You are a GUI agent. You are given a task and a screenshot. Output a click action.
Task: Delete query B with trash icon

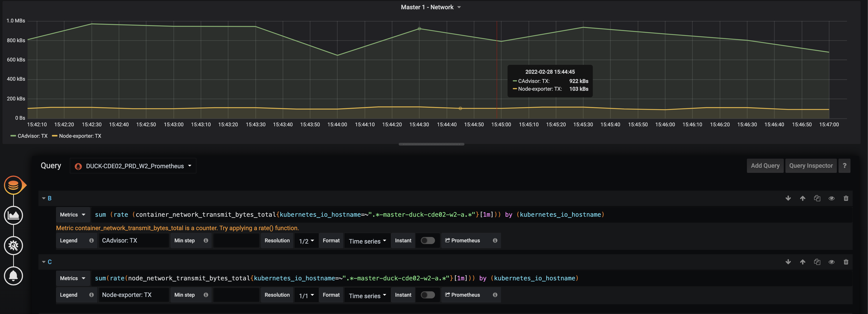846,198
